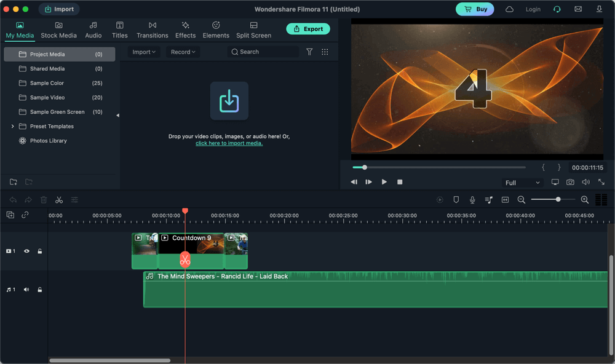Toggle video track 1 visibility eye
Image resolution: width=615 pixels, height=364 pixels.
pyautogui.click(x=26, y=251)
